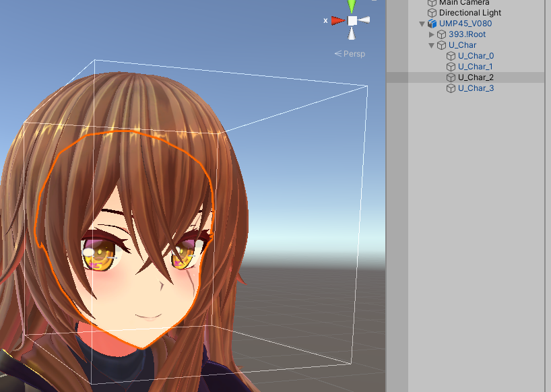Select U_Char_1 in the hierarchy

point(476,67)
